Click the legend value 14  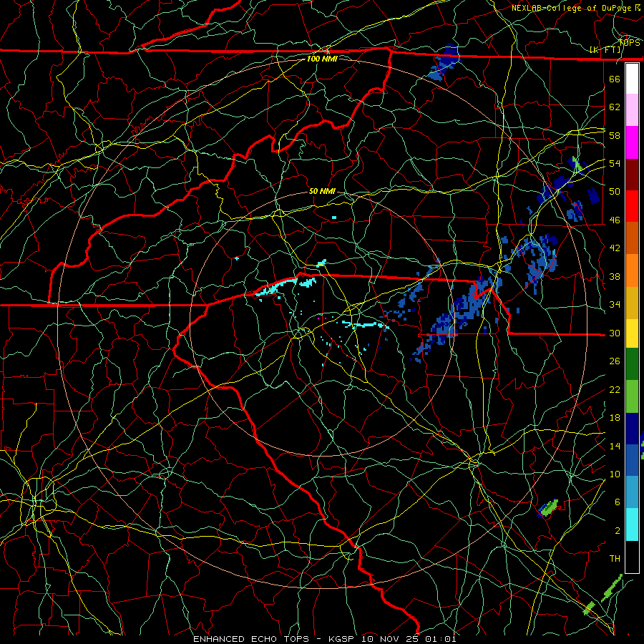tap(615, 446)
